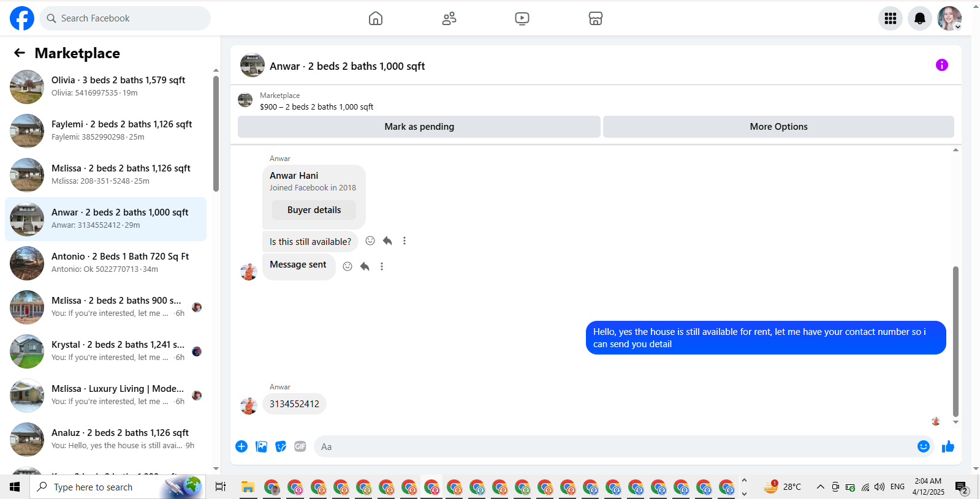
Task: Click the conversation list scrollbar
Action: pos(216,133)
